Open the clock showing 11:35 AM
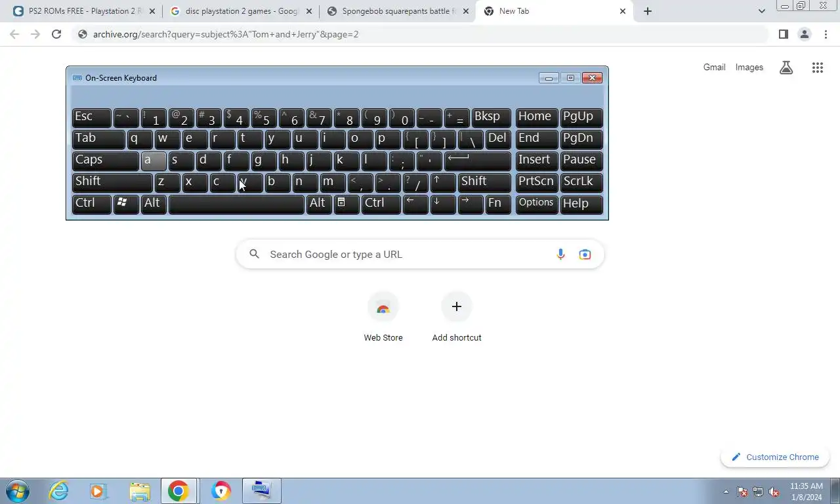This screenshot has width=840, height=504. point(806,492)
